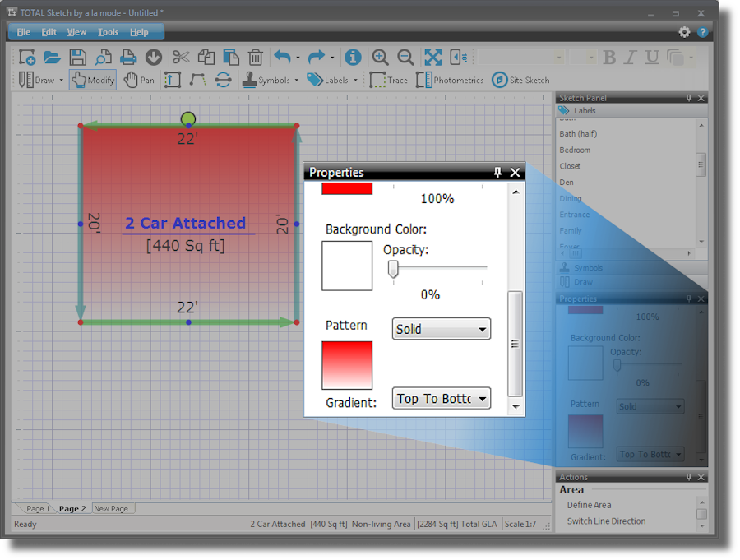This screenshot has height=560, width=740.
Task: Activate the Pan hand tool
Action: pos(139,80)
